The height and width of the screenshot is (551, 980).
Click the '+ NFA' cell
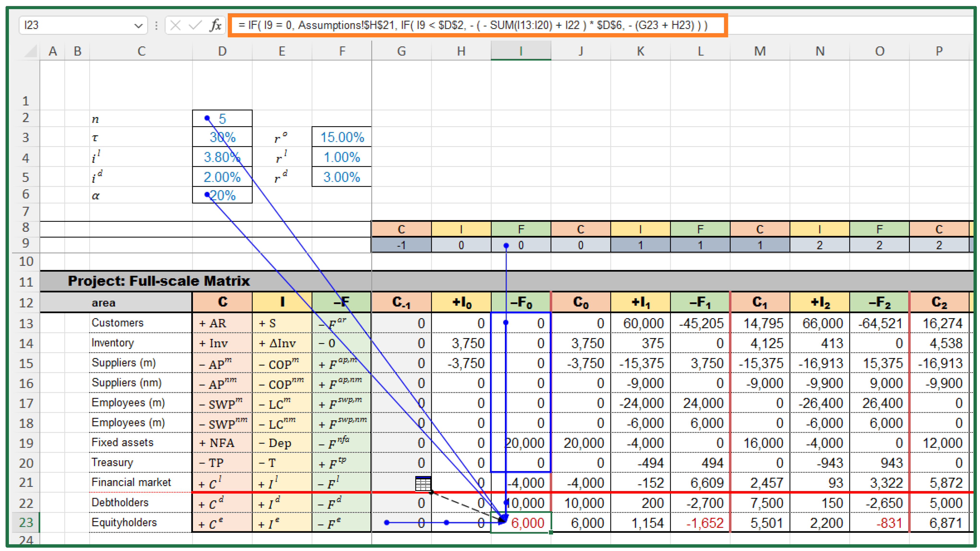tap(222, 443)
